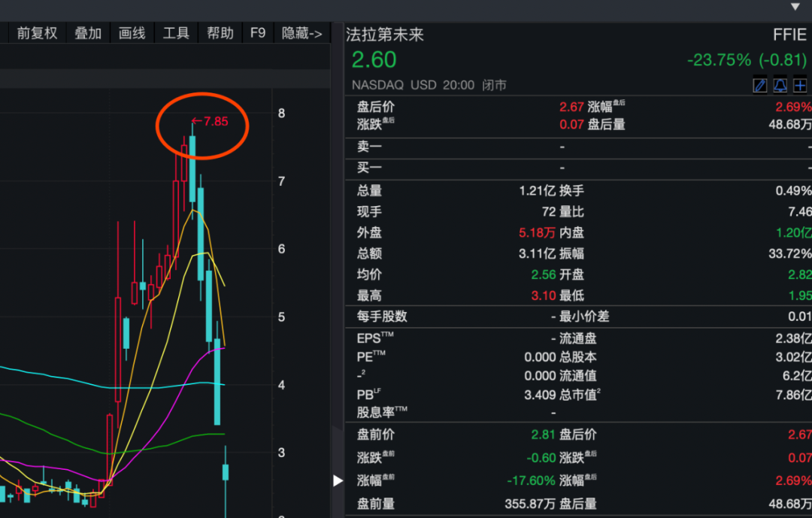Screen dimensions: 812x518
Task: Open the 前复权 price adjustment option
Action: [x=37, y=33]
